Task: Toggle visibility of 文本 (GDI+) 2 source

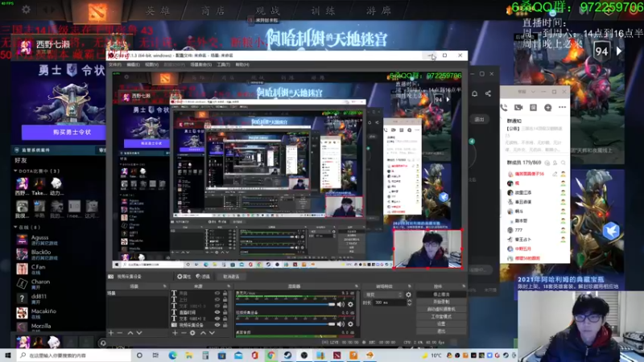Action: (217, 319)
